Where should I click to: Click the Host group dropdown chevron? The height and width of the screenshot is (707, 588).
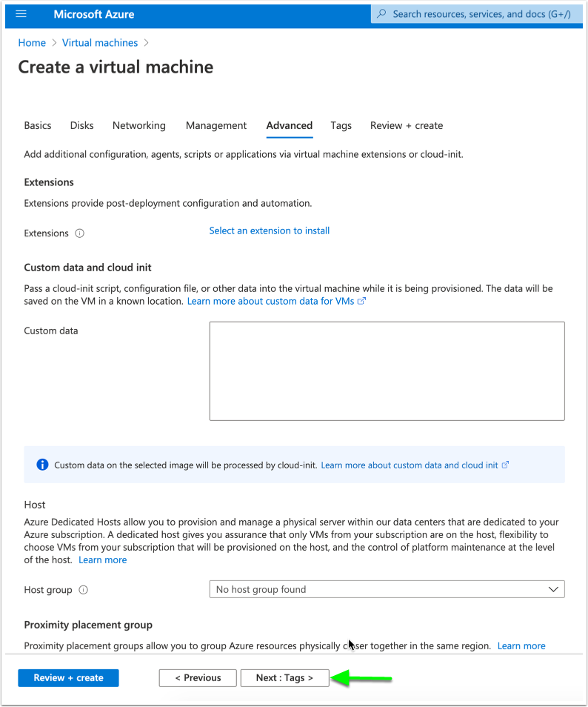click(x=553, y=589)
